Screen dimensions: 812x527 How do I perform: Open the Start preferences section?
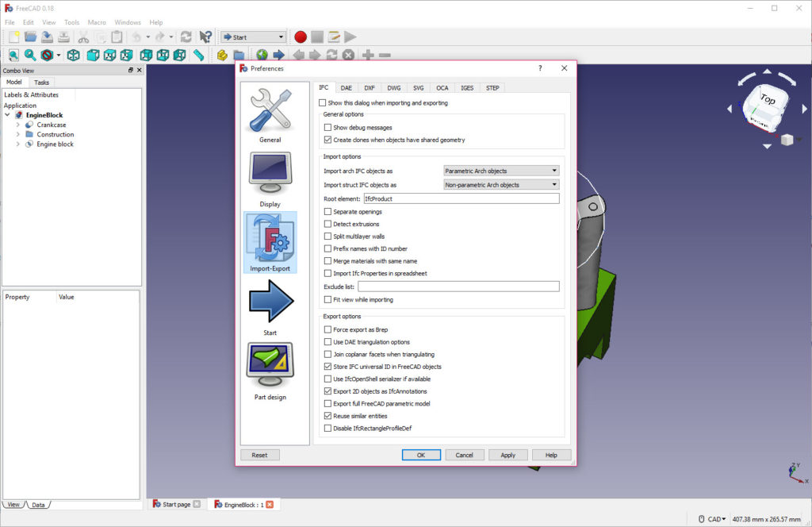pos(270,308)
